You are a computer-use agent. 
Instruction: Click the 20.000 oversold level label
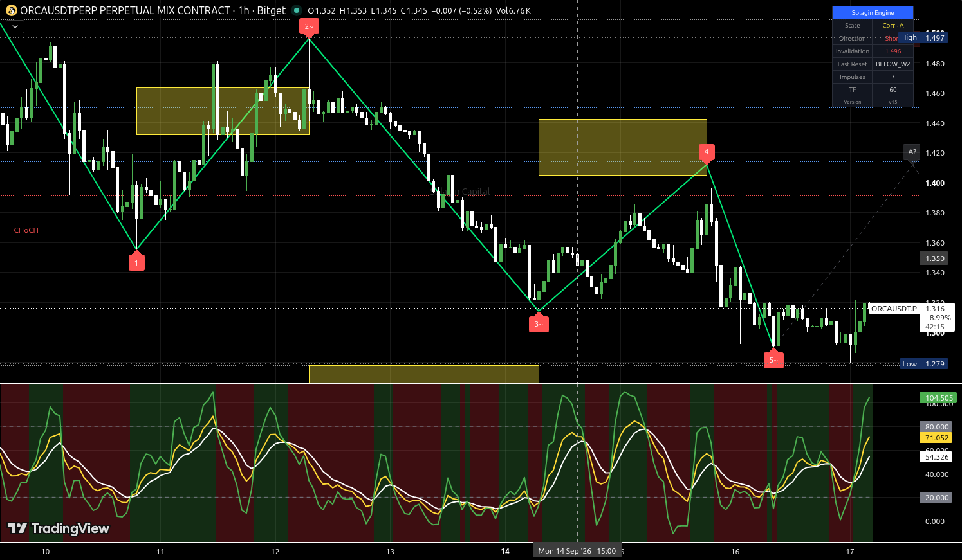click(937, 498)
